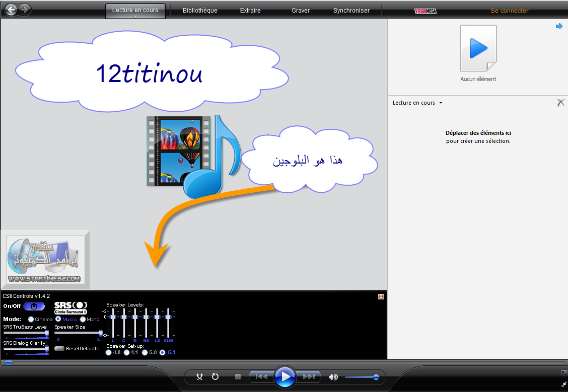Expand the arrow under Lecture en cours tab
This screenshot has width=568, height=392.
pyautogui.click(x=135, y=16)
